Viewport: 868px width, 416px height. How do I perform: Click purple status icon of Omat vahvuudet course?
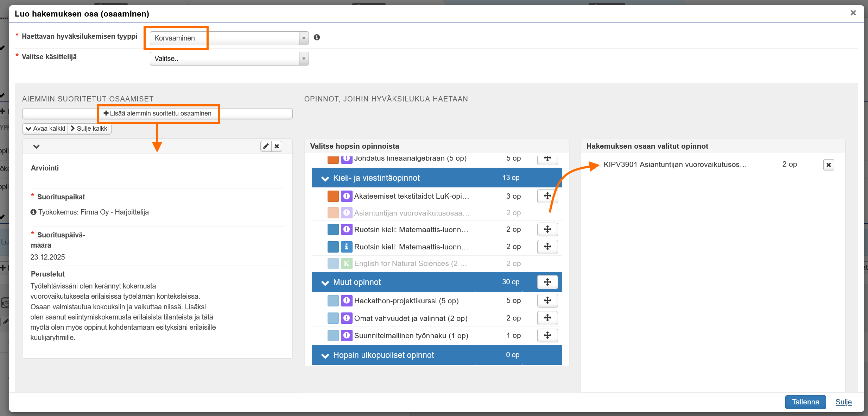pyautogui.click(x=346, y=318)
